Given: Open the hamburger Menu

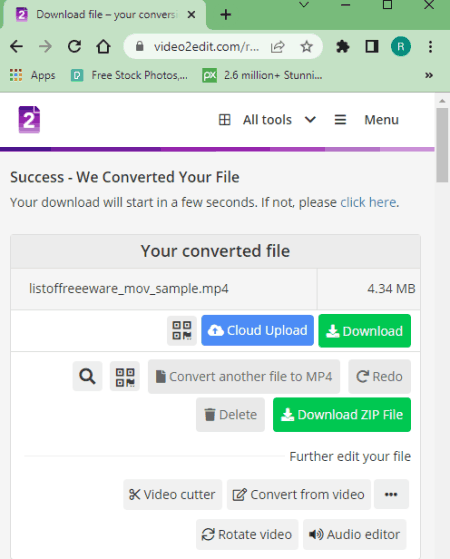Looking at the screenshot, I should pyautogui.click(x=366, y=120).
